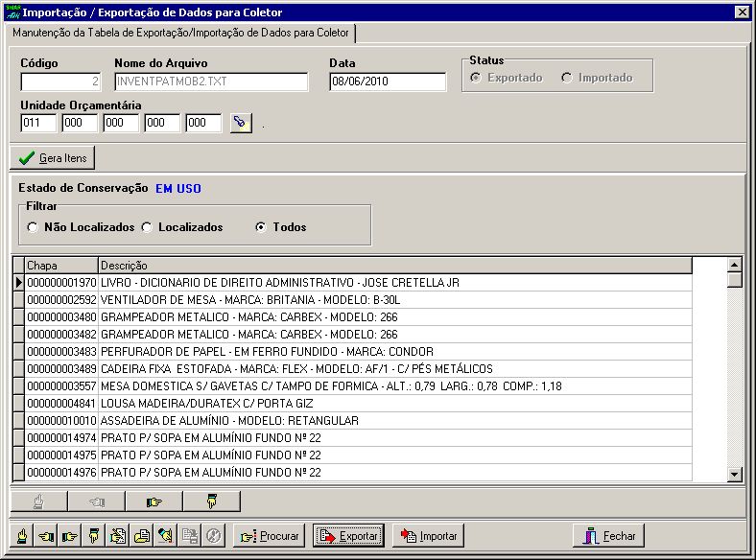The height and width of the screenshot is (560, 756).
Task: Click the grid scrollbar up arrow
Action: [x=734, y=265]
